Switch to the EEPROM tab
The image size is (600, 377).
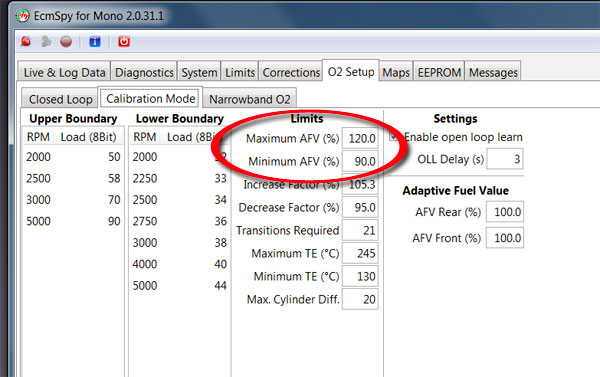439,72
